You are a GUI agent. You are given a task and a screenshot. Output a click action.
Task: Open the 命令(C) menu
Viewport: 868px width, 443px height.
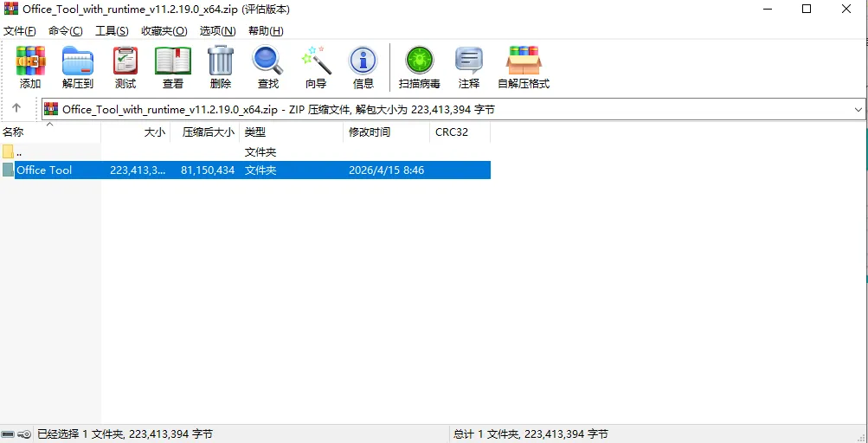tap(65, 31)
